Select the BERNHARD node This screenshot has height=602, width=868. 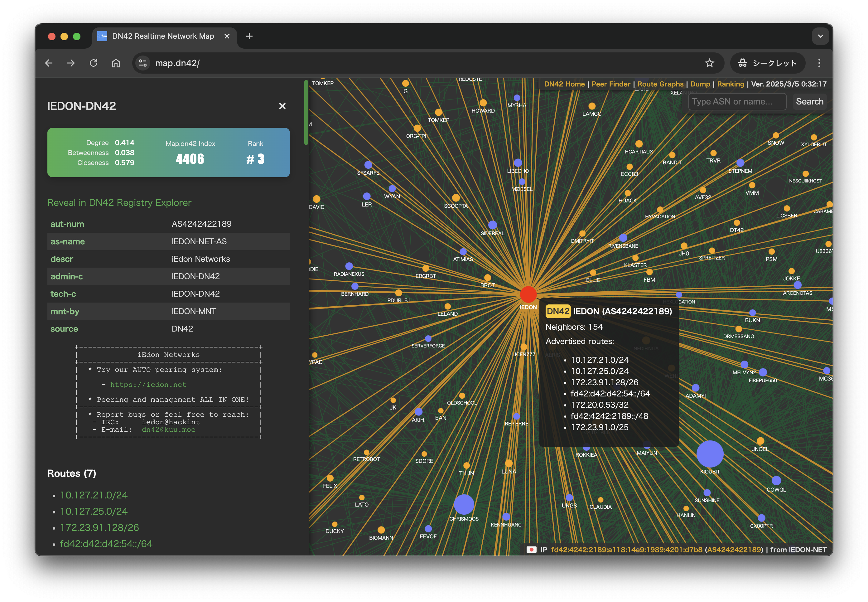pos(354,286)
